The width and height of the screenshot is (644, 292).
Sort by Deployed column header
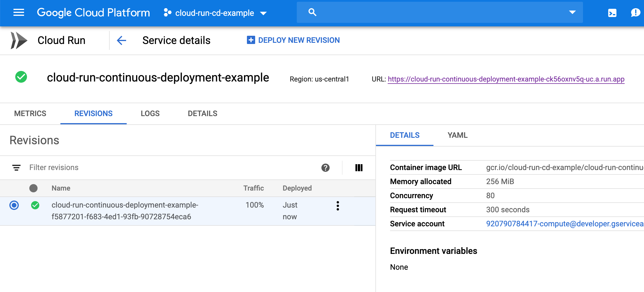point(297,188)
